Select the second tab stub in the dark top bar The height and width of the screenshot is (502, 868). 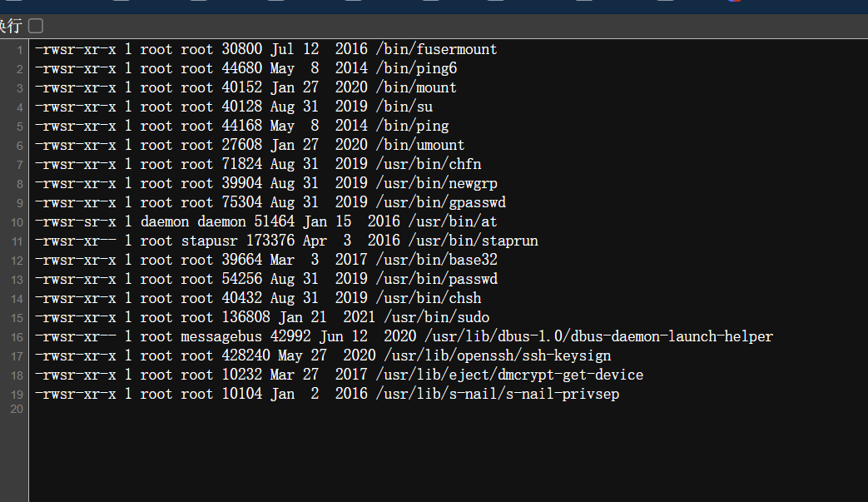tap(120, 3)
